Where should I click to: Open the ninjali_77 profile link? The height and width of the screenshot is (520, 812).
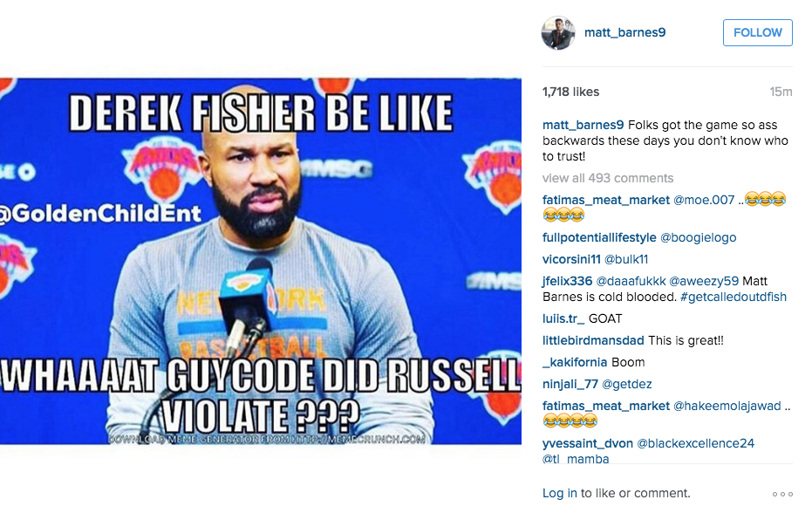(570, 384)
